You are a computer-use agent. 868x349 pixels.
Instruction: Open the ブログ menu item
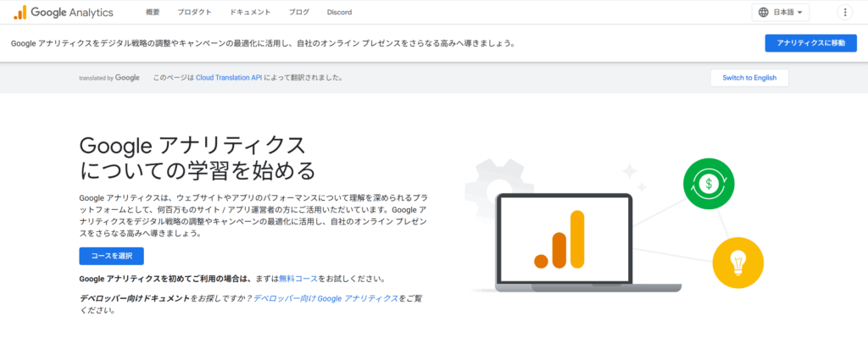click(x=299, y=12)
